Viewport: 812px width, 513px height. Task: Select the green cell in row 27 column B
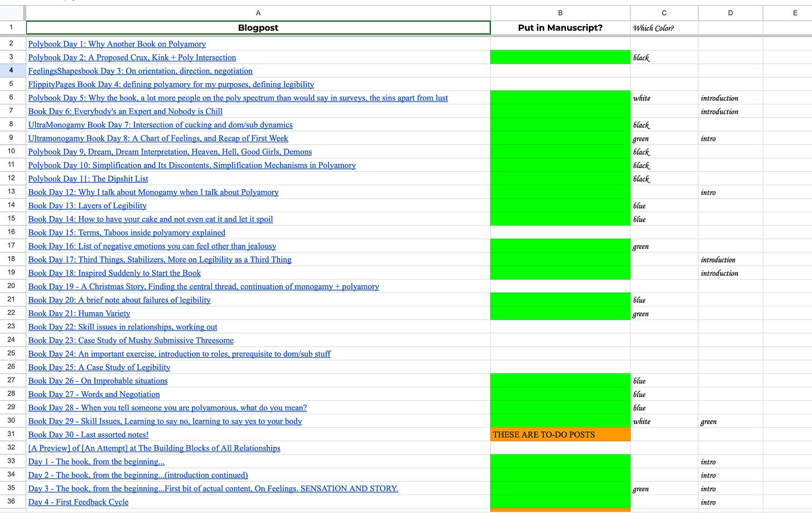click(x=560, y=380)
